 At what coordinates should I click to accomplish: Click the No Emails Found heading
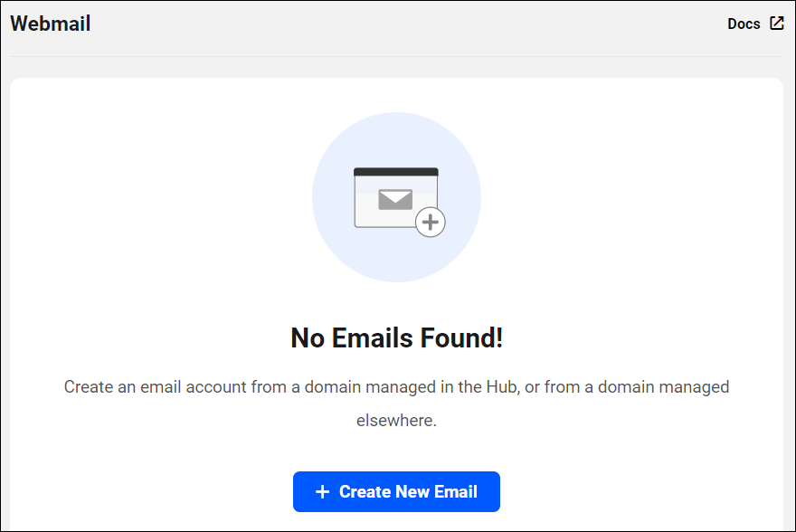pyautogui.click(x=396, y=337)
